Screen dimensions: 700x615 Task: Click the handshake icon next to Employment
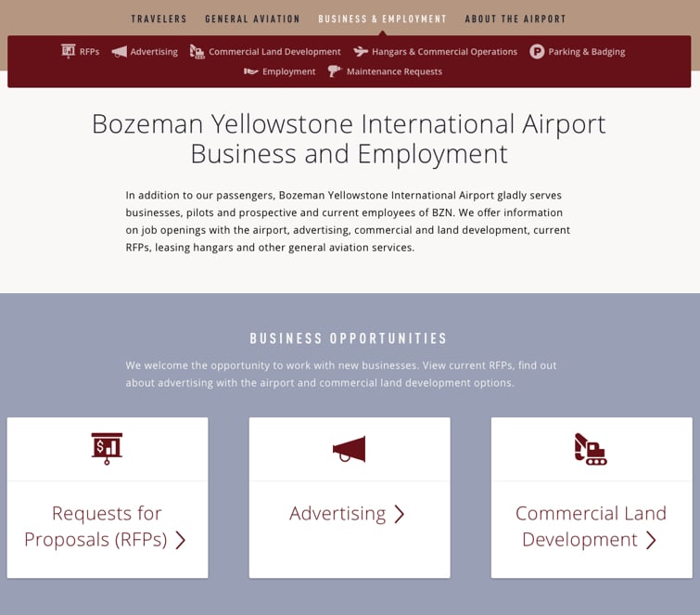pos(251,71)
